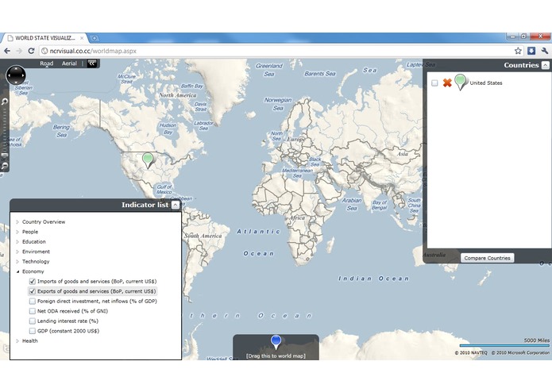Image resolution: width=552 pixels, height=392 pixels.
Task: Click the blue draggable pin icon
Action: pyautogui.click(x=276, y=342)
